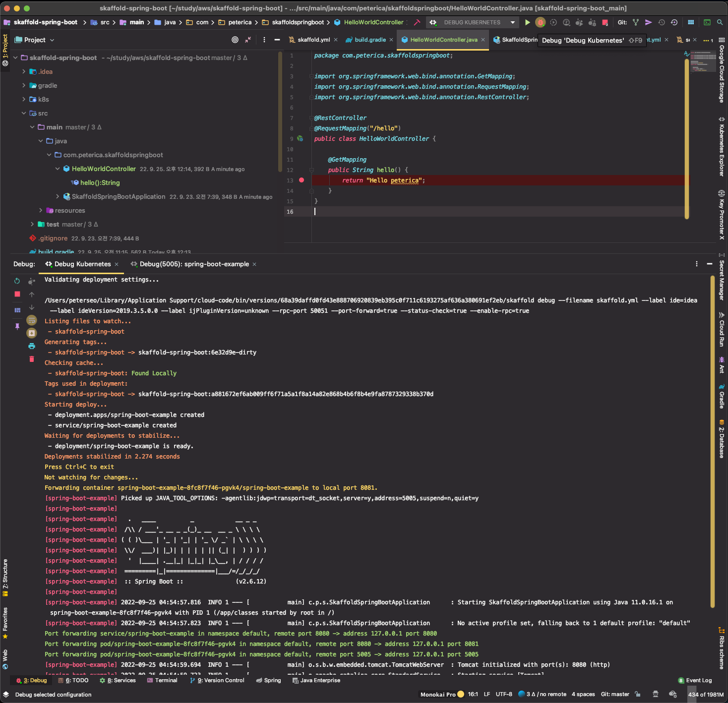Expand the .idea folder
The height and width of the screenshot is (703, 728).
(24, 72)
